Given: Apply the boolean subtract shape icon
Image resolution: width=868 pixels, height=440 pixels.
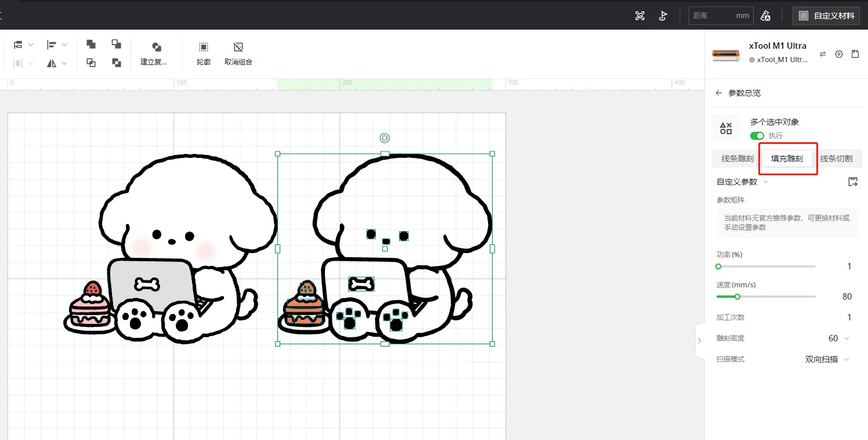Looking at the screenshot, I should 117,44.
